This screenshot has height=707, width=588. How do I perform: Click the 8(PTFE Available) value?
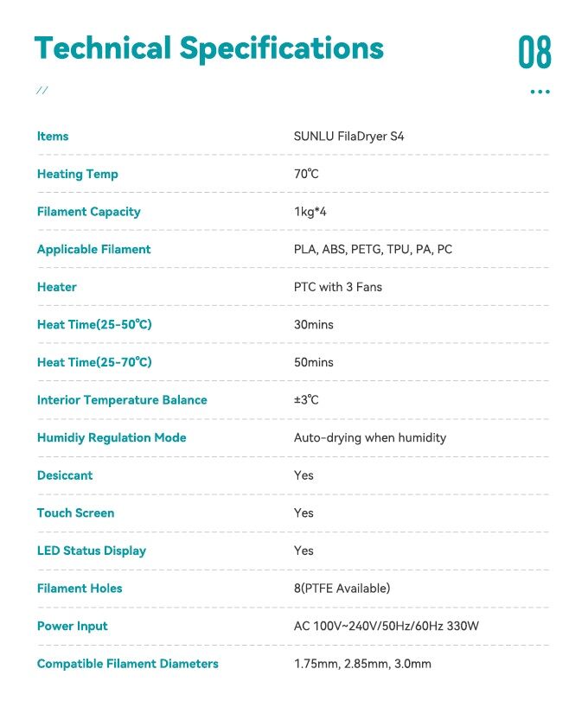(x=342, y=589)
